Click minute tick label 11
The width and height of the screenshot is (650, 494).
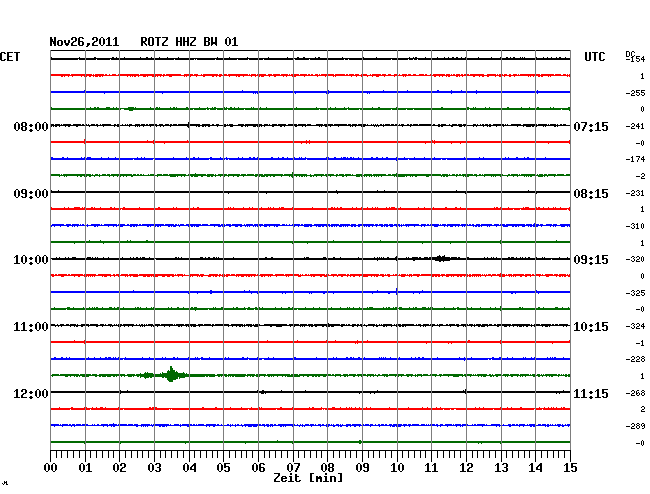coord(432,468)
